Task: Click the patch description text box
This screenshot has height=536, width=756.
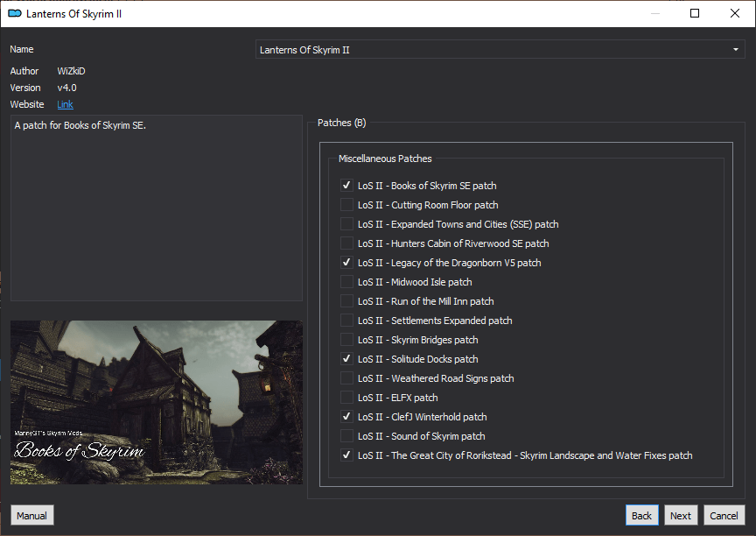Action: [157, 208]
